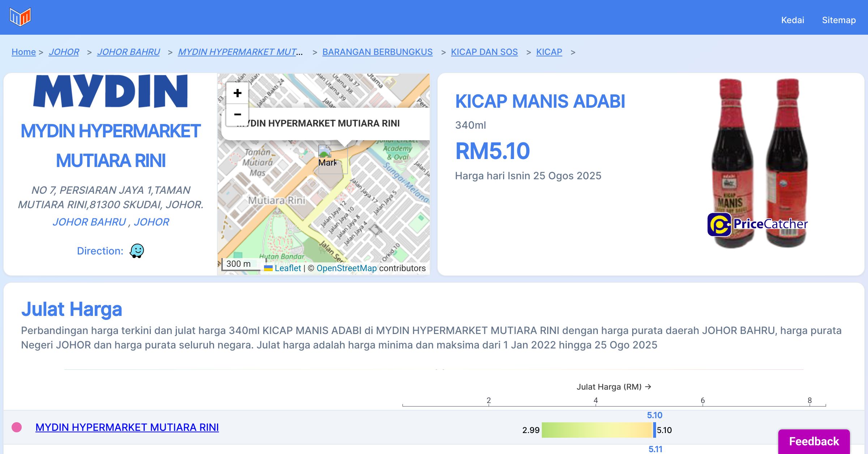Open KICAP DAN SOS breadcrumb link
The width and height of the screenshot is (868, 454).
484,52
